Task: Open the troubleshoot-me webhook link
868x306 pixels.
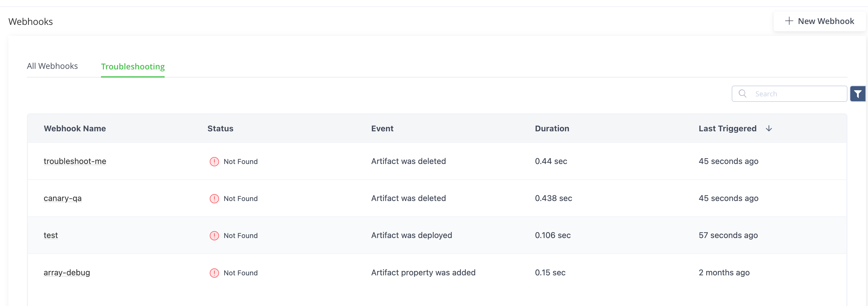Action: [x=75, y=161]
